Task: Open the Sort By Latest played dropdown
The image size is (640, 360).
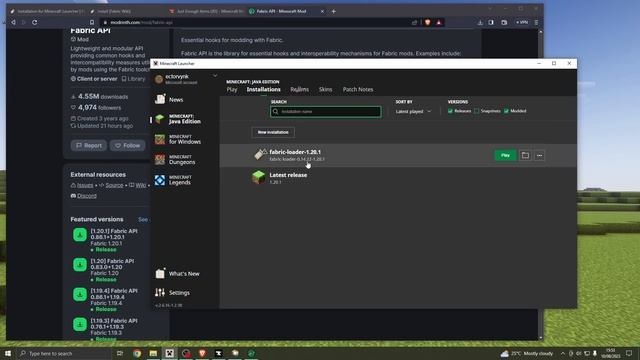Action: pyautogui.click(x=413, y=111)
